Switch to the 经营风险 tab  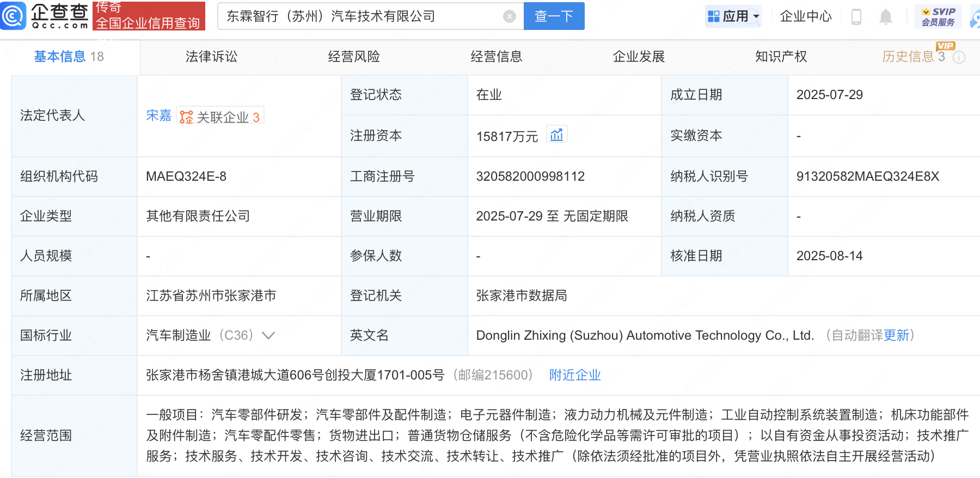point(354,57)
